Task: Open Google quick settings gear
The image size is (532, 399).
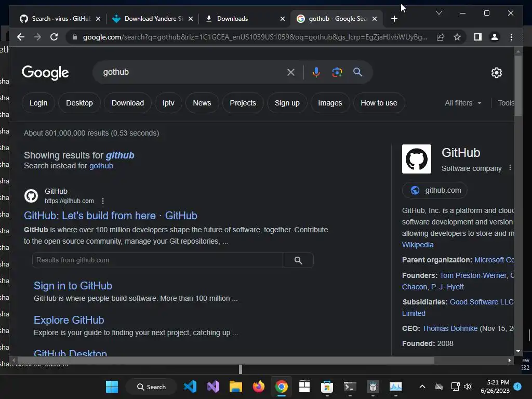Action: (496, 73)
